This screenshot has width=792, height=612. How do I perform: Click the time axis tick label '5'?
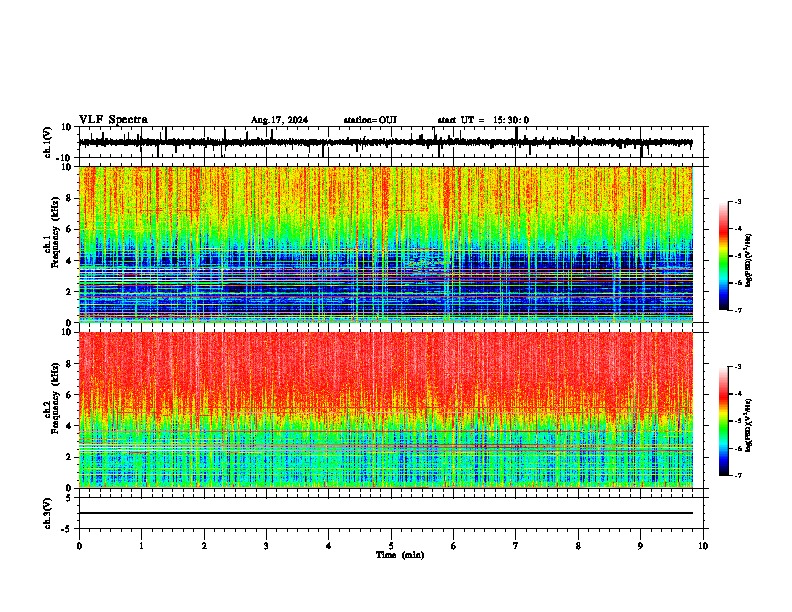(391, 546)
